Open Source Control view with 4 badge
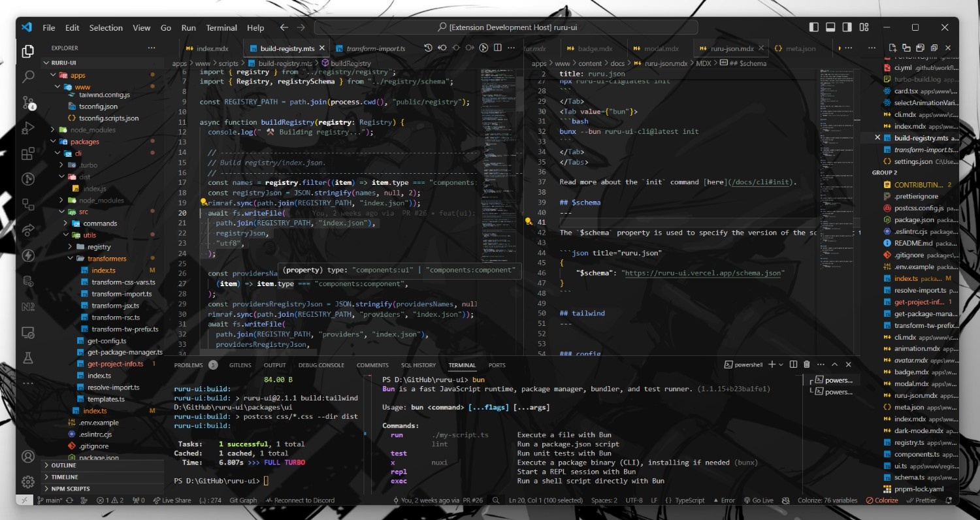Viewport: 980px width, 520px height. [28, 103]
